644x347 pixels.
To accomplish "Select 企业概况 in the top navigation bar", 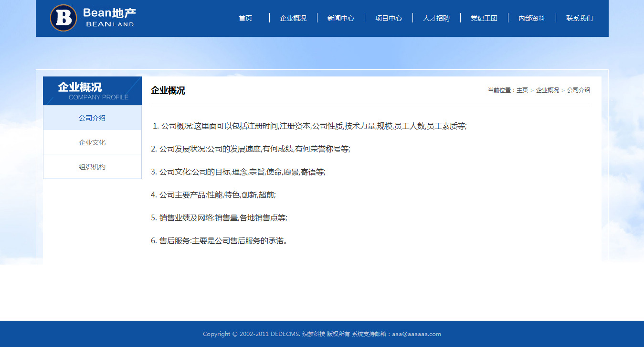I will (293, 18).
